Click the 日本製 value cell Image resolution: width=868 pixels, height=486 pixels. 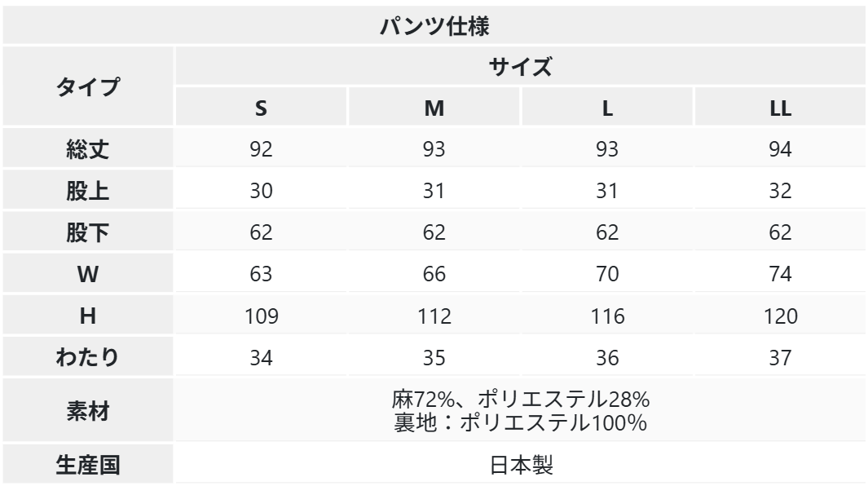520,465
